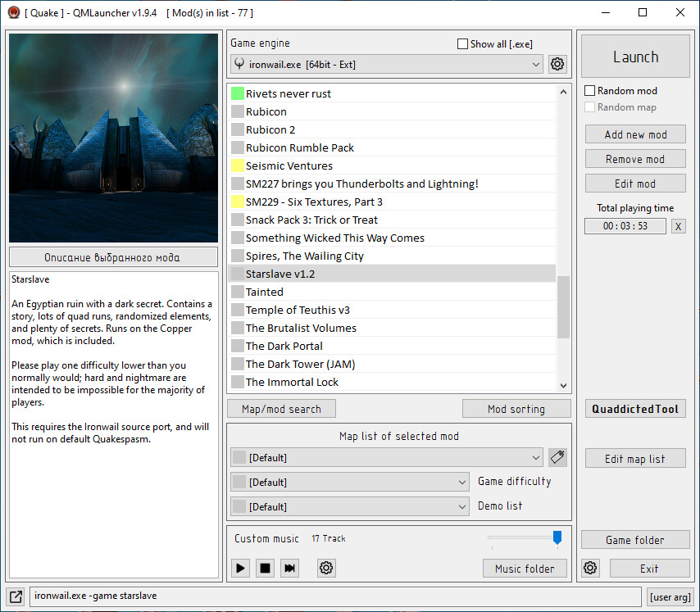The width and height of the screenshot is (700, 612).
Task: Skip to next music track
Action: pyautogui.click(x=289, y=568)
